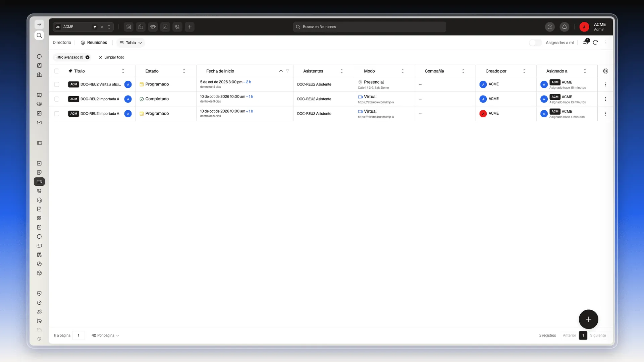This screenshot has height=362, width=644.
Task: Click the floating add meeting plus button
Action: (588, 319)
